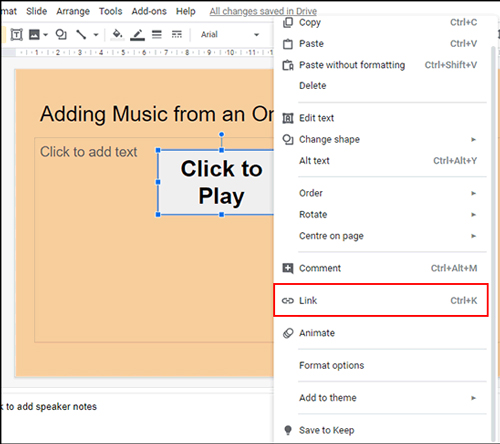
Task: Open the Arrange menu
Action: point(73,11)
